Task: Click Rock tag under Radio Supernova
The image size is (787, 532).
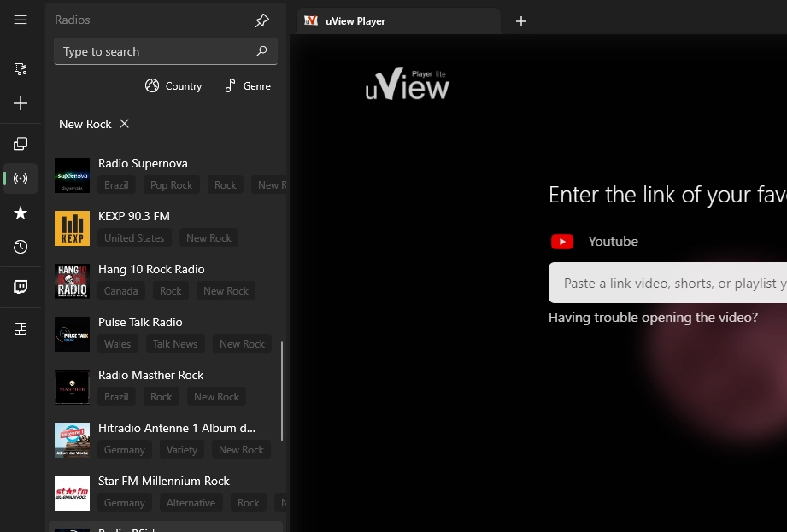Action: 226,185
